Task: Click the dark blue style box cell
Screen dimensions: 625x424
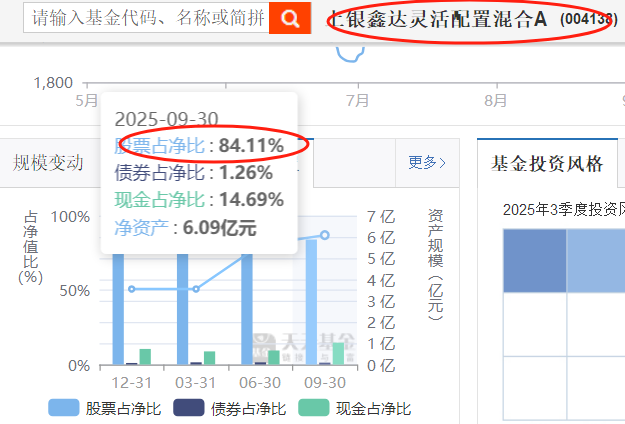Action: [x=535, y=261]
